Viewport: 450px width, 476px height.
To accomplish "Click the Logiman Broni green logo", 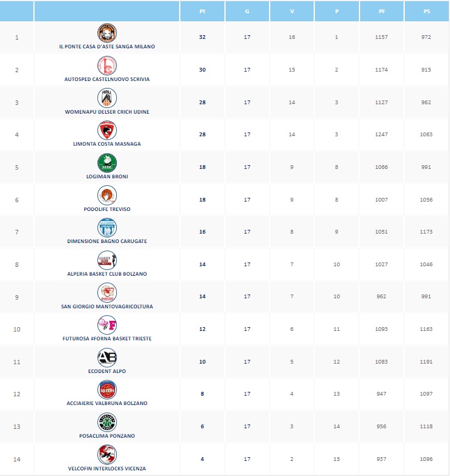I will pyautogui.click(x=107, y=163).
